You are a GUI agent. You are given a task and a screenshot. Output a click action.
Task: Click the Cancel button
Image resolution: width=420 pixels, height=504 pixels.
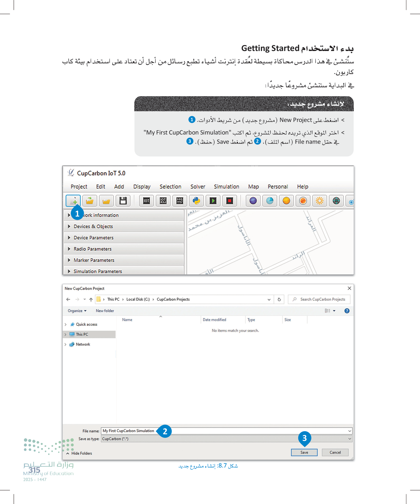pos(335,452)
